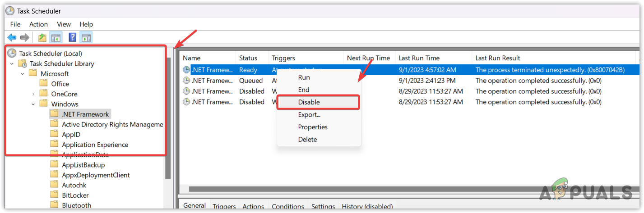This screenshot has height=213, width=644.
Task: Click the OneCore folder icon
Action: pyautogui.click(x=44, y=94)
